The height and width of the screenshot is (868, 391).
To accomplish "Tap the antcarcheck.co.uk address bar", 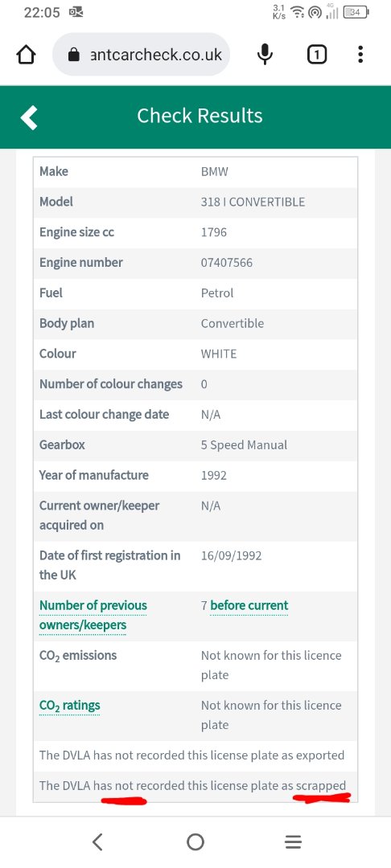I will (142, 55).
